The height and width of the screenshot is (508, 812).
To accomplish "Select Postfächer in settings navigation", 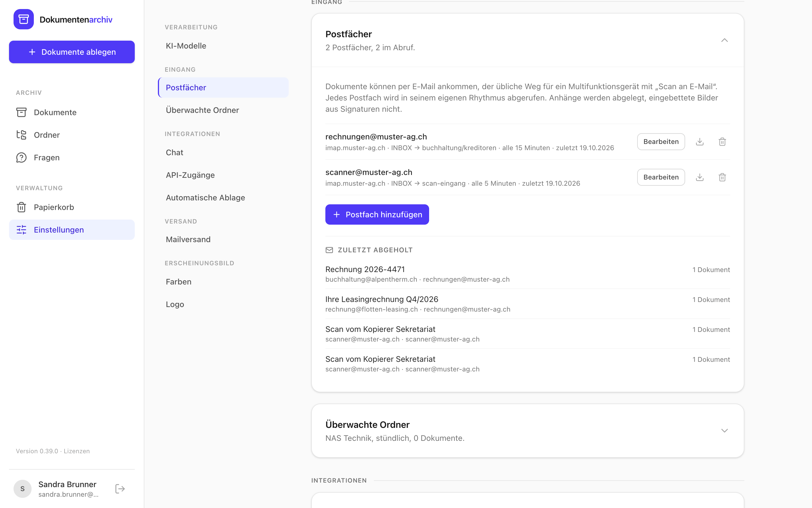I will click(x=223, y=87).
